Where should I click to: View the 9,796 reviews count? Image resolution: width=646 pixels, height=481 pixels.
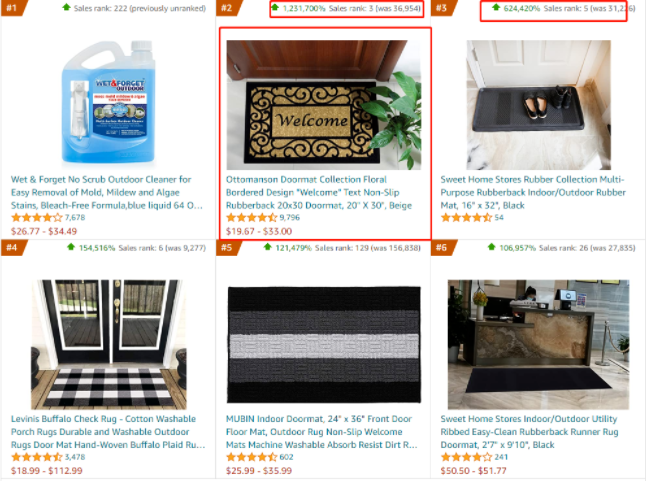click(290, 217)
